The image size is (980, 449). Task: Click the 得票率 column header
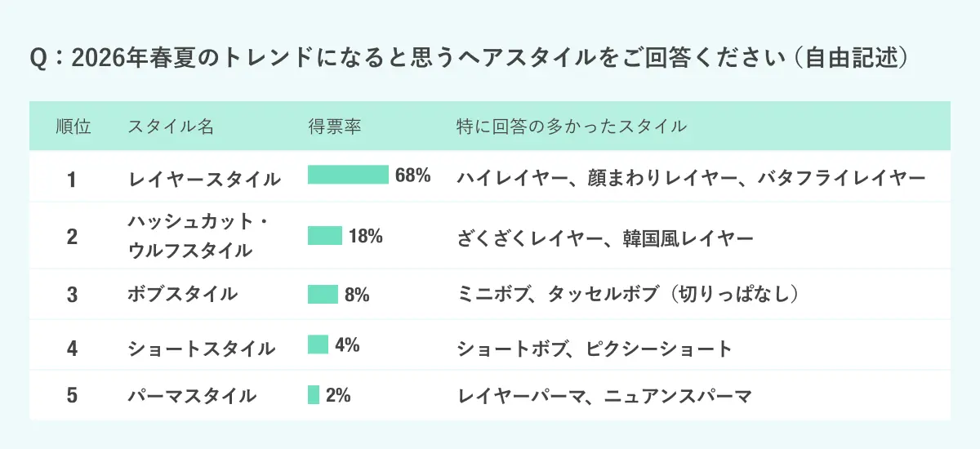[335, 127]
